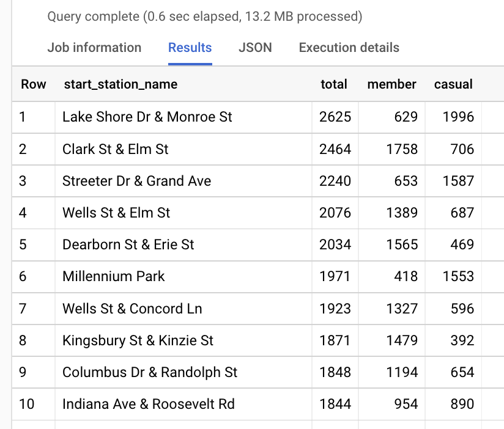The width and height of the screenshot is (504, 429).
Task: Click row number 7
Action: [x=23, y=309]
